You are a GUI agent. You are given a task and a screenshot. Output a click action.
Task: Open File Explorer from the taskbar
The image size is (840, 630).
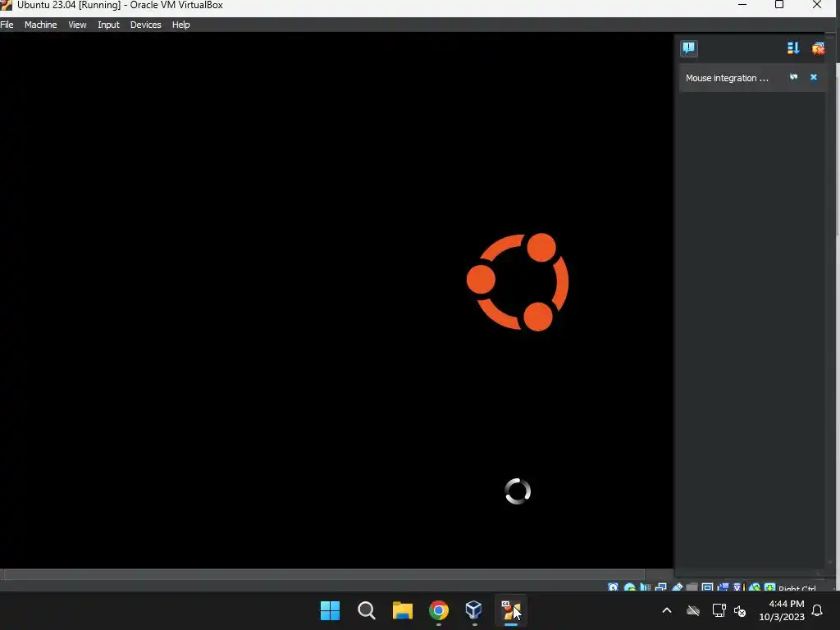click(402, 610)
